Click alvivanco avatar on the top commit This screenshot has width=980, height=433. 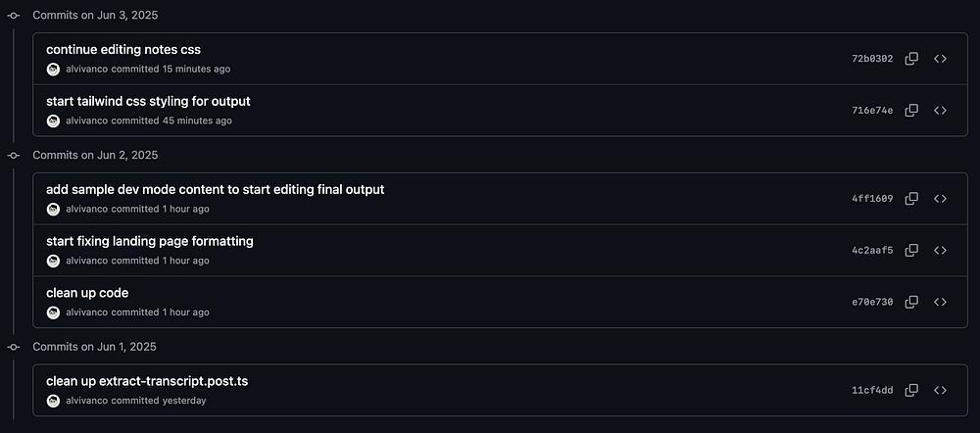click(53, 70)
